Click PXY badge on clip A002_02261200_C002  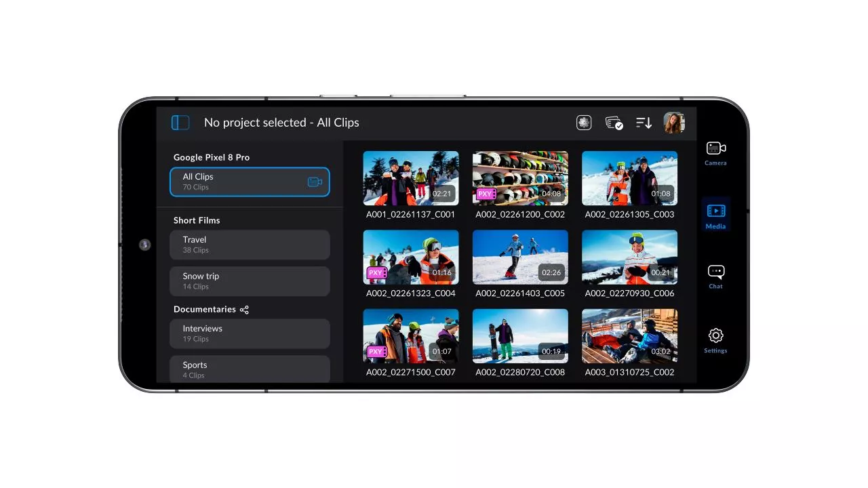coord(486,194)
